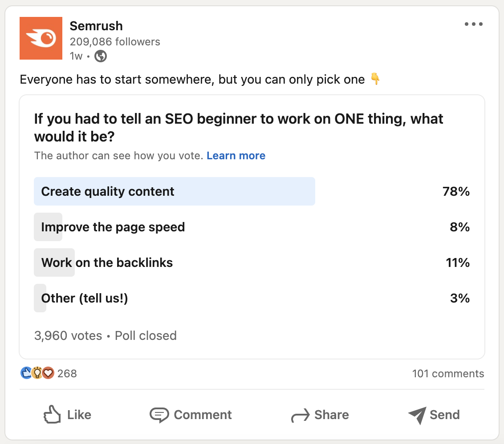Open the Semrush company logo
Viewport: 504px width, 444px height.
click(x=41, y=38)
